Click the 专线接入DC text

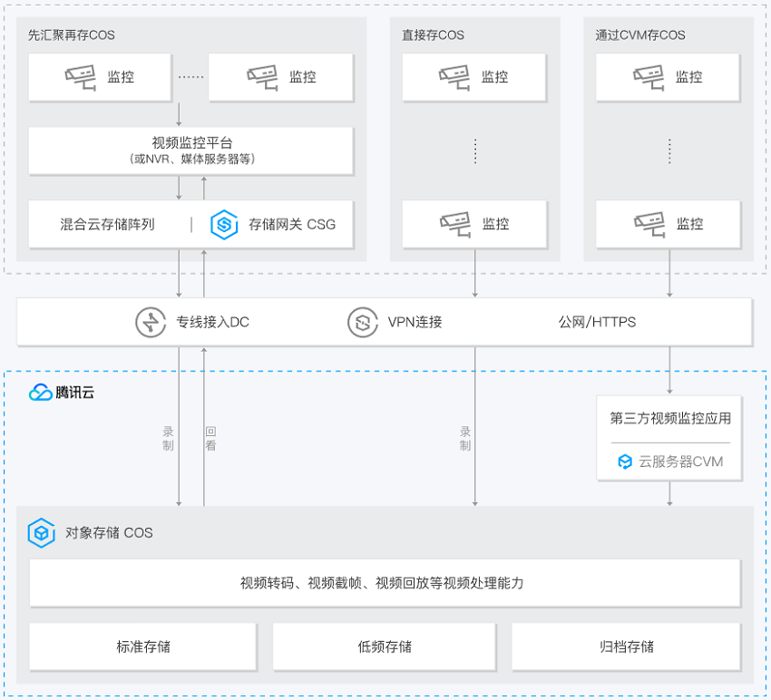[213, 323]
